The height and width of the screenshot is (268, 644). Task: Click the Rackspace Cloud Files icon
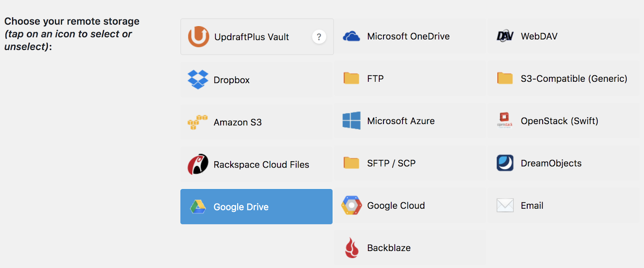point(198,164)
